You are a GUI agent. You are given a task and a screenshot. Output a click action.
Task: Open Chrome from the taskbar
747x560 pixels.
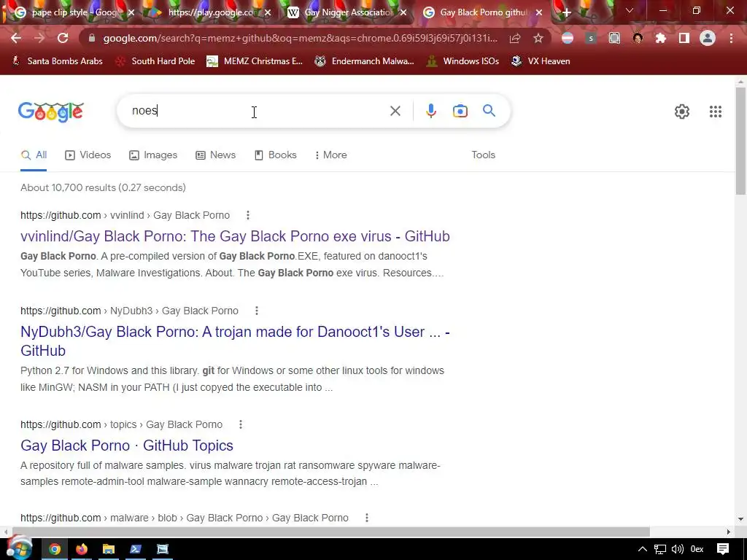click(55, 550)
